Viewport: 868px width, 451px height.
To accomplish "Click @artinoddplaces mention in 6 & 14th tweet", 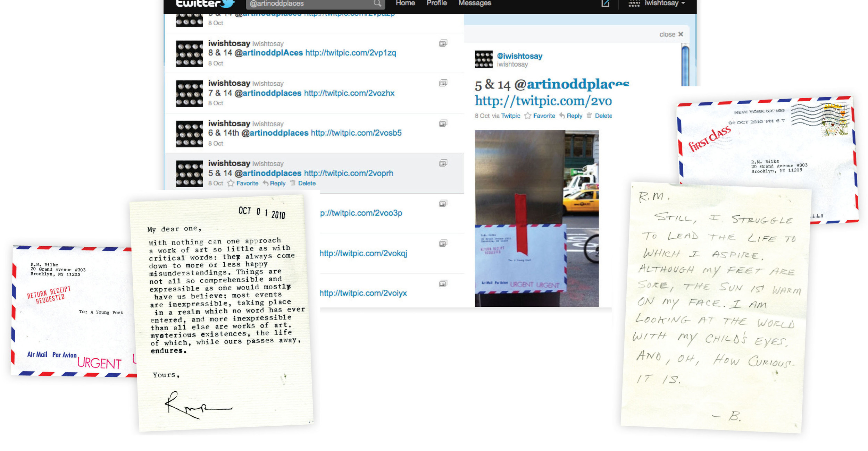I will pos(275,133).
